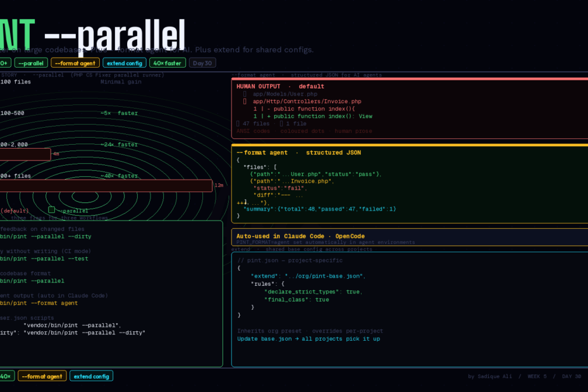Click the bottom '--format agent' footer tag

point(42,376)
